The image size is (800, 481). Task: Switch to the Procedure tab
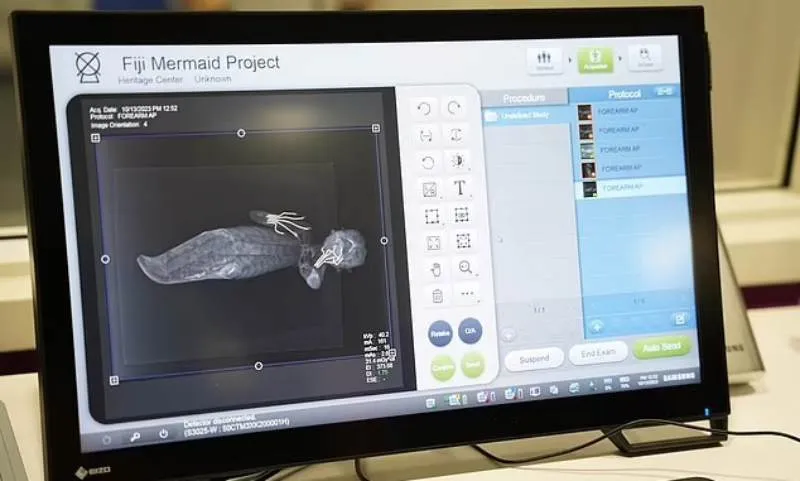pyautogui.click(x=523, y=98)
